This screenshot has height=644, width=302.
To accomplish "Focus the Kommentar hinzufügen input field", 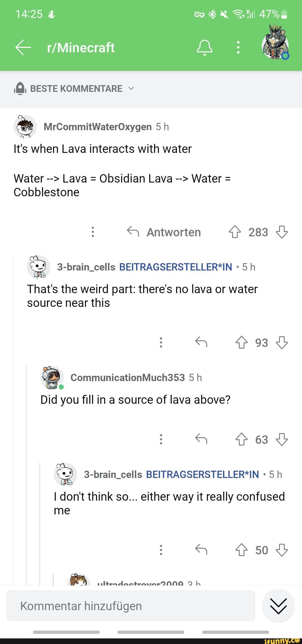I will [x=131, y=606].
